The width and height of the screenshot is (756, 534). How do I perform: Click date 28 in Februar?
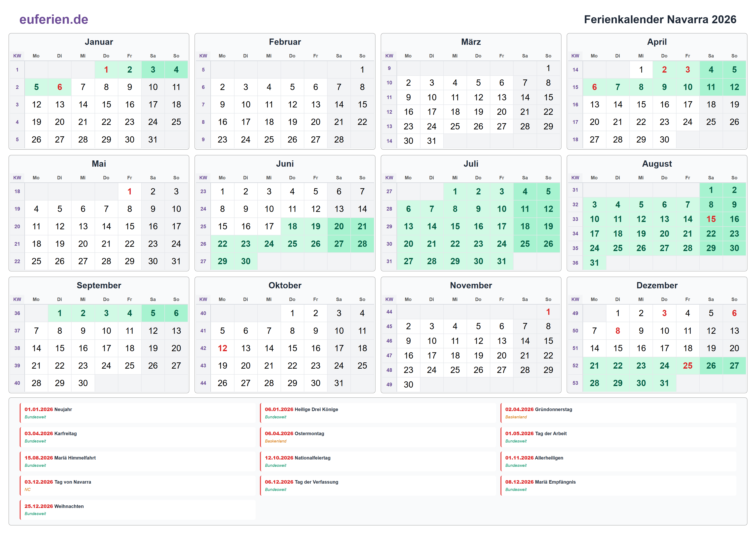tap(339, 140)
